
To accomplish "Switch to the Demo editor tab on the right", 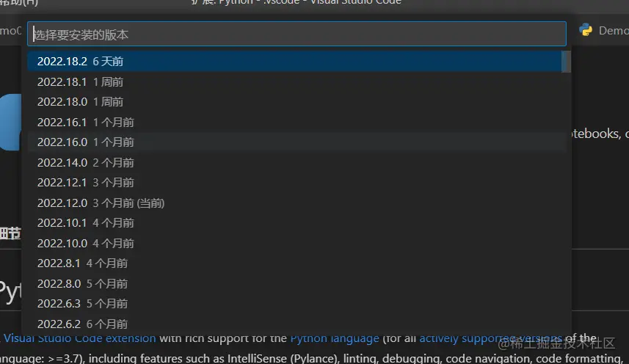I will pos(604,31).
